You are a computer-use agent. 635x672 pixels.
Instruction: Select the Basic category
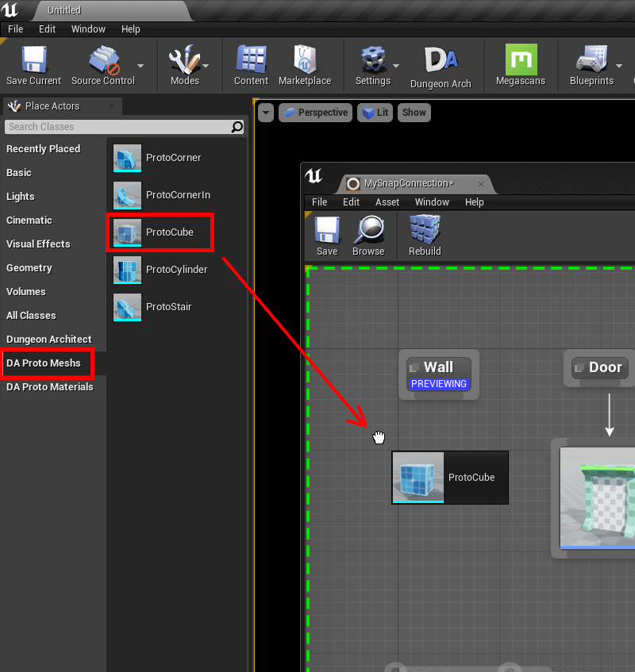(x=19, y=173)
